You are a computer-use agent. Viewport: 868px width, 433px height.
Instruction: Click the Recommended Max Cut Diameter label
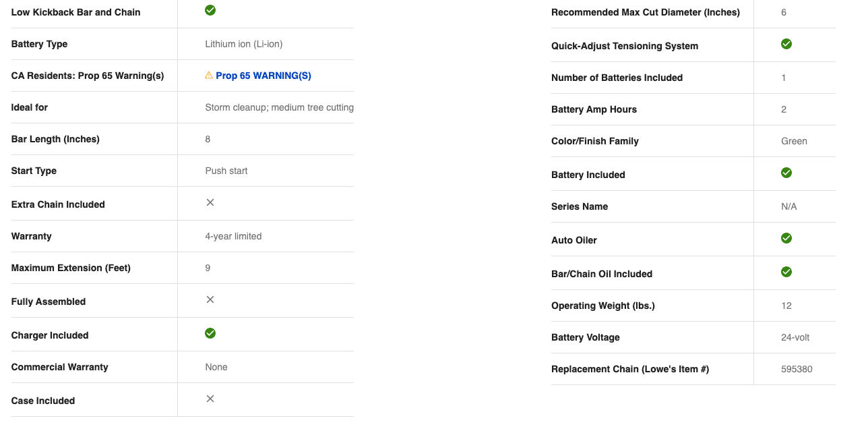click(x=645, y=12)
